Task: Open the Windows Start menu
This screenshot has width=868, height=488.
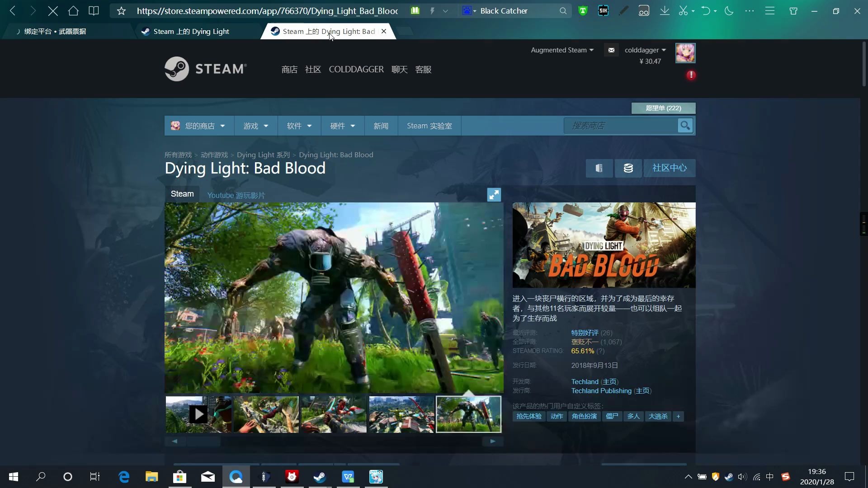Action: (x=14, y=477)
